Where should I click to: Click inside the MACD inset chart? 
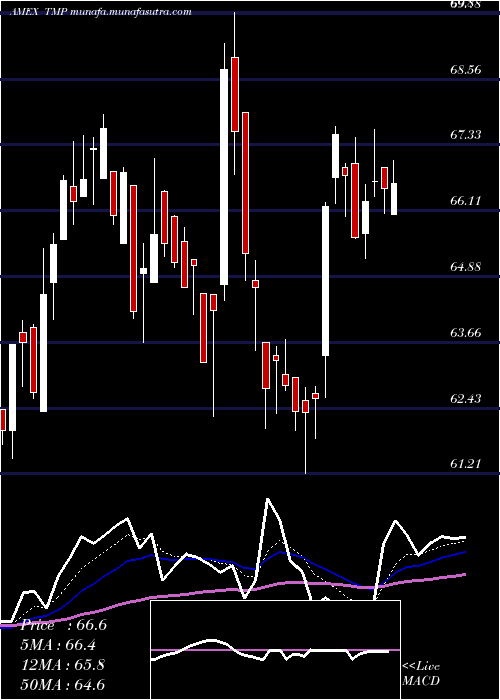(275, 650)
